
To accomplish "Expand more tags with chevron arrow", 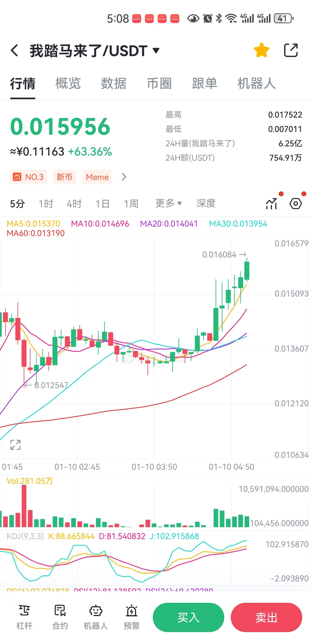I will 124,177.
